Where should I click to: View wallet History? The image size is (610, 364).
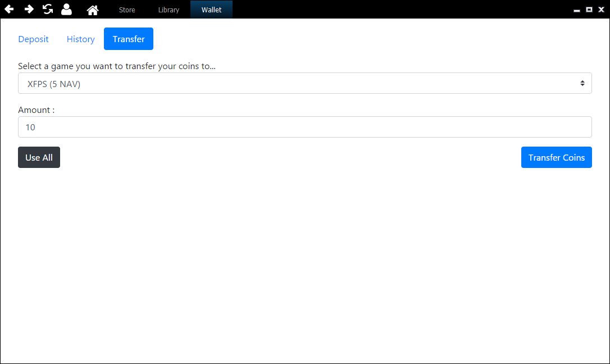[x=80, y=39]
